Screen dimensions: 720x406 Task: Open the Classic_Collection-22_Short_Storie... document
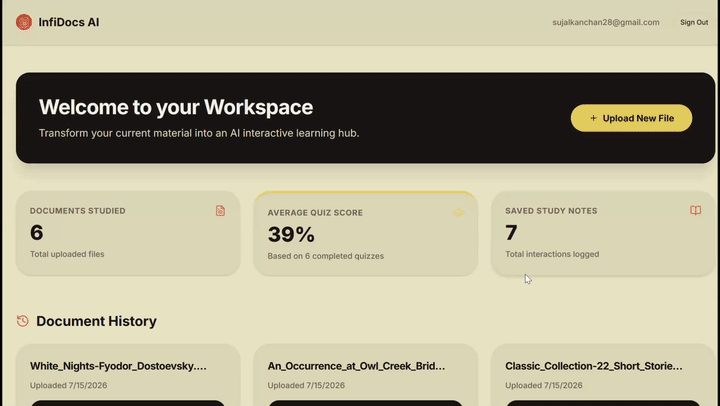pyautogui.click(x=594, y=366)
